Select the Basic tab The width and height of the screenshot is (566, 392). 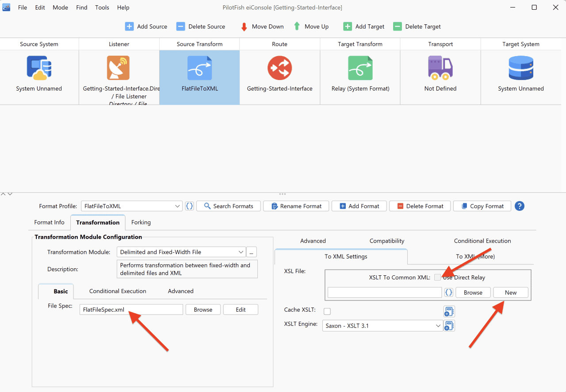[61, 291]
